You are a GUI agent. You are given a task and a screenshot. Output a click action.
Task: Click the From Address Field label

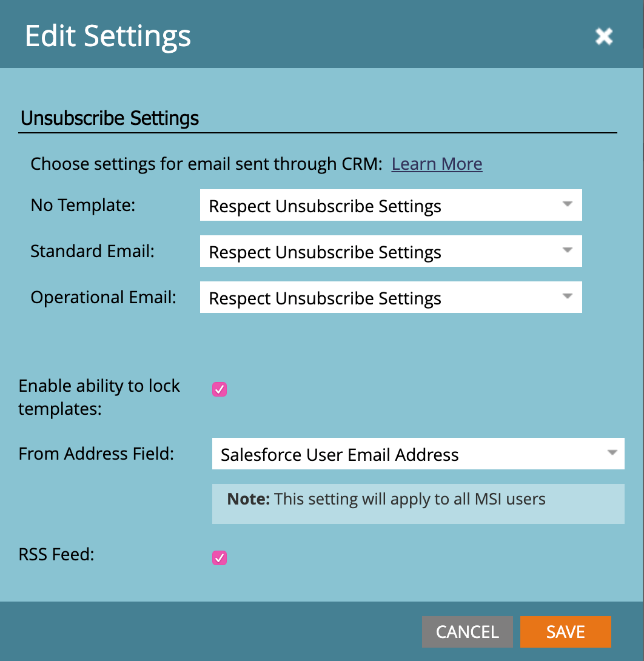tap(96, 454)
